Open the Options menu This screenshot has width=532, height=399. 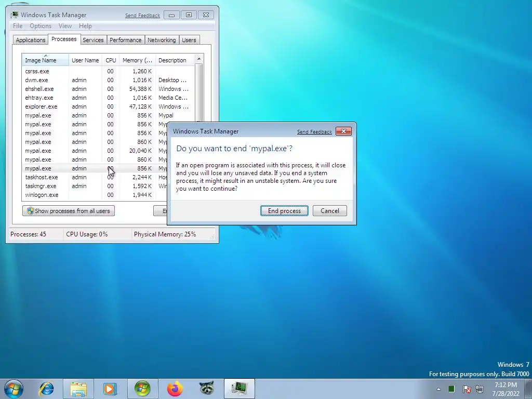pos(41,26)
